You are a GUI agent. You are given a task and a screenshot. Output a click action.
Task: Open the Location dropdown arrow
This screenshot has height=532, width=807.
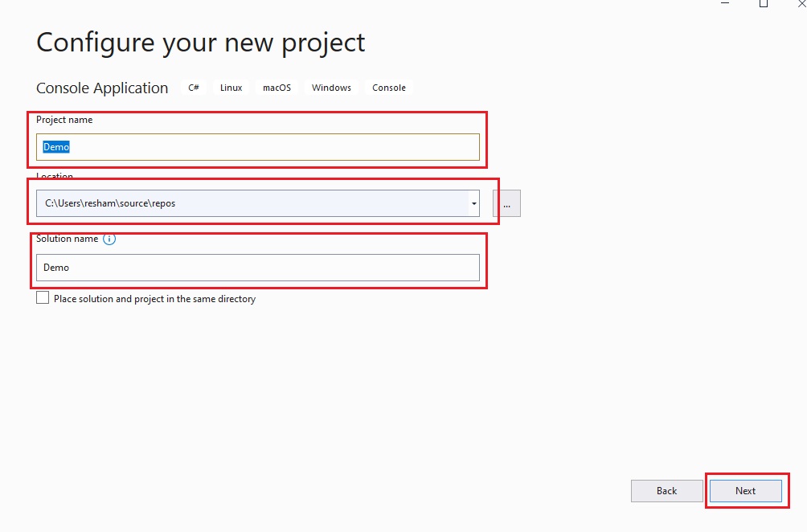coord(473,203)
